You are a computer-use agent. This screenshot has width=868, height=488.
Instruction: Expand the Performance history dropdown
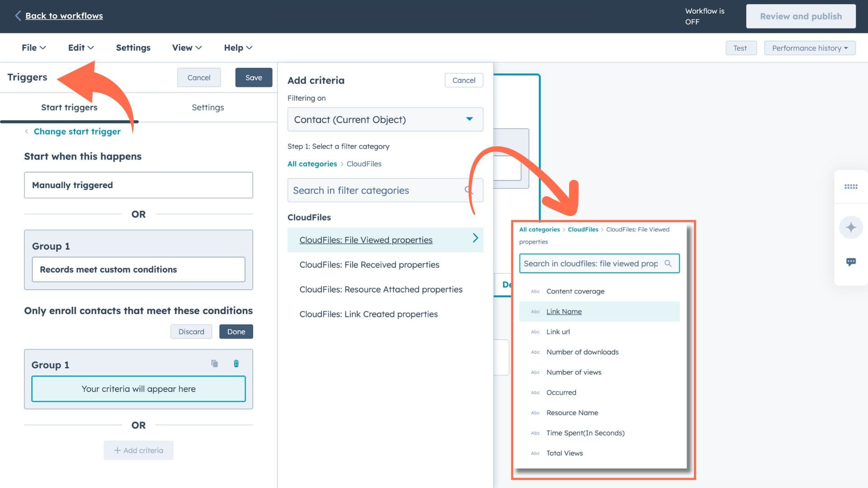pos(810,48)
